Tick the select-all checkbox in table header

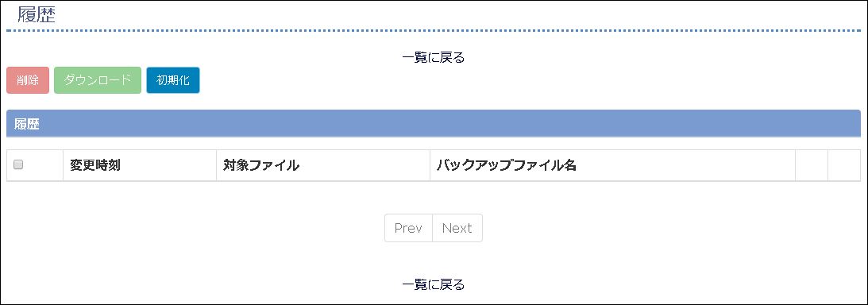pyautogui.click(x=18, y=165)
